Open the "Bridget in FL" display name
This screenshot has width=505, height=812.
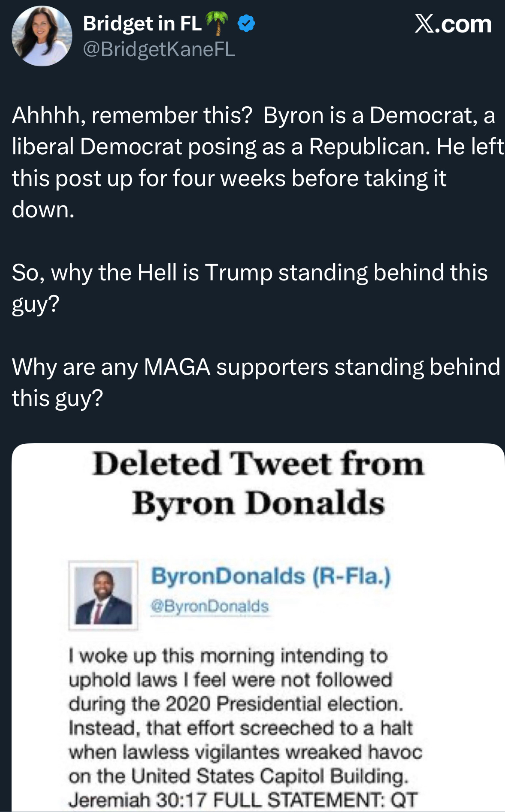[x=142, y=24]
